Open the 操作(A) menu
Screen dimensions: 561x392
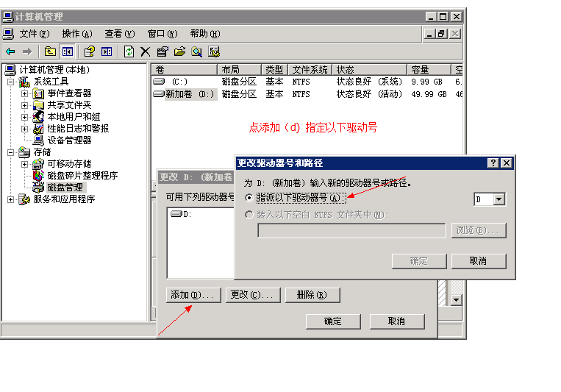pyautogui.click(x=77, y=34)
